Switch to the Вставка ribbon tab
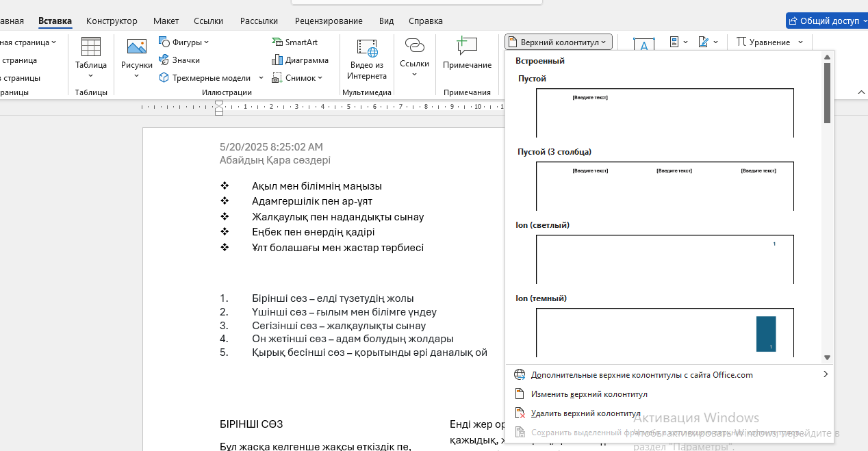 (55, 21)
